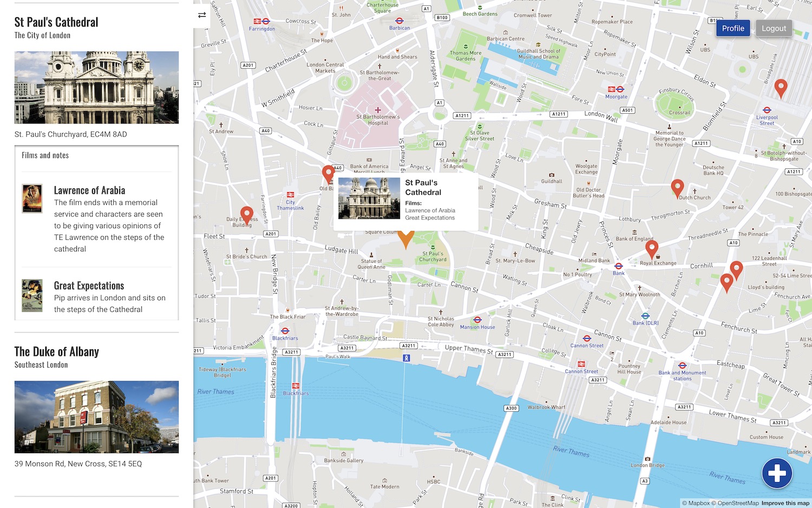Open Great Expectations film title in sidebar
This screenshot has height=508, width=812.
click(89, 286)
